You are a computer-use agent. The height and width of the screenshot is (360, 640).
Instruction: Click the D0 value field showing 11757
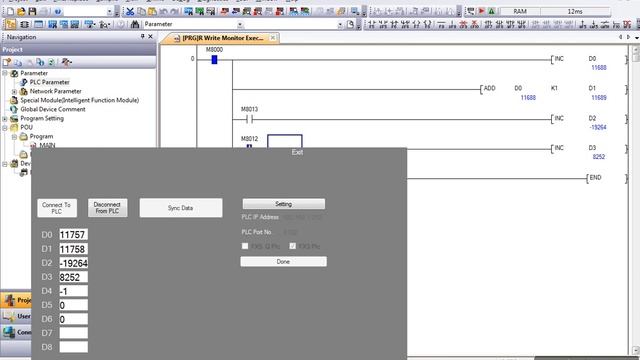pyautogui.click(x=73, y=235)
